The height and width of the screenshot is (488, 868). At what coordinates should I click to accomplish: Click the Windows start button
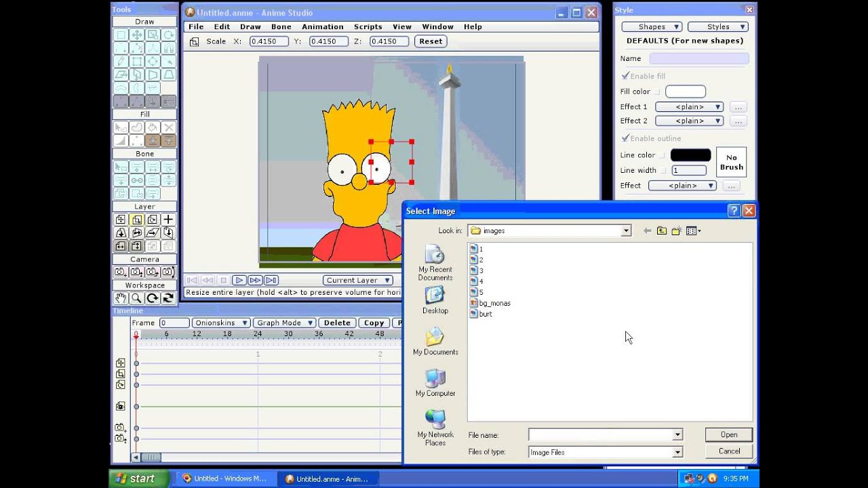coord(138,479)
